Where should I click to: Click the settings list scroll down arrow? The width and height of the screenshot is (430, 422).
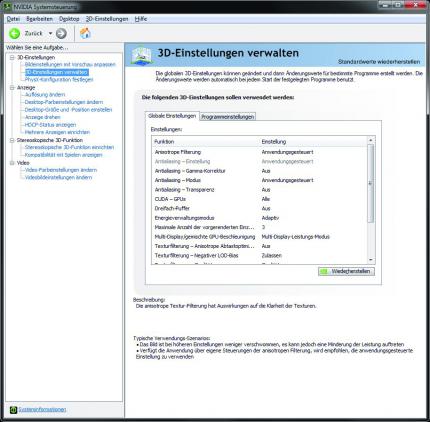tap(370, 260)
